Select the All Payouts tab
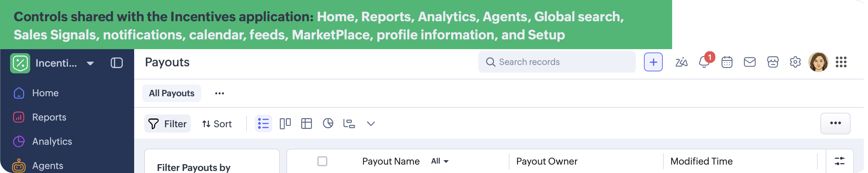This screenshot has width=868, height=173. click(171, 93)
